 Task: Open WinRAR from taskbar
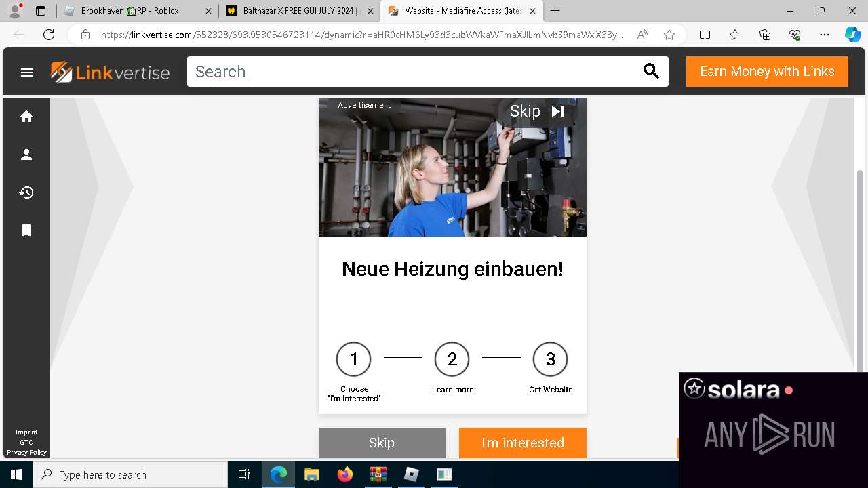point(378,474)
